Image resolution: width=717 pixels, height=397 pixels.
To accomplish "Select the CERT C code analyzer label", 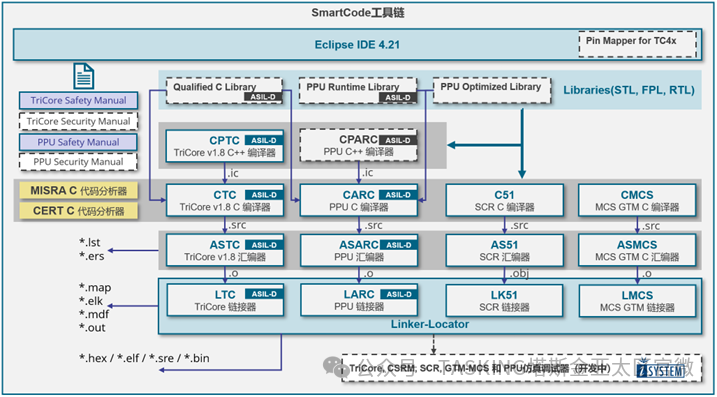I will [78, 211].
